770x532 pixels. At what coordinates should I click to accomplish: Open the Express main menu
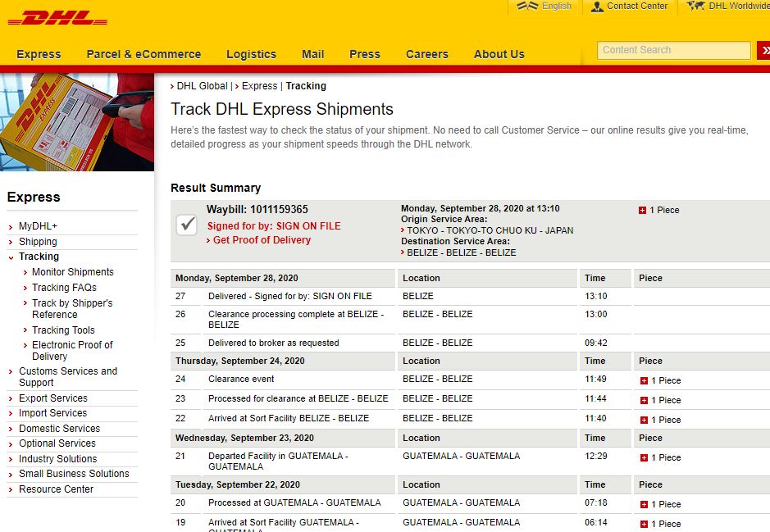pos(39,54)
